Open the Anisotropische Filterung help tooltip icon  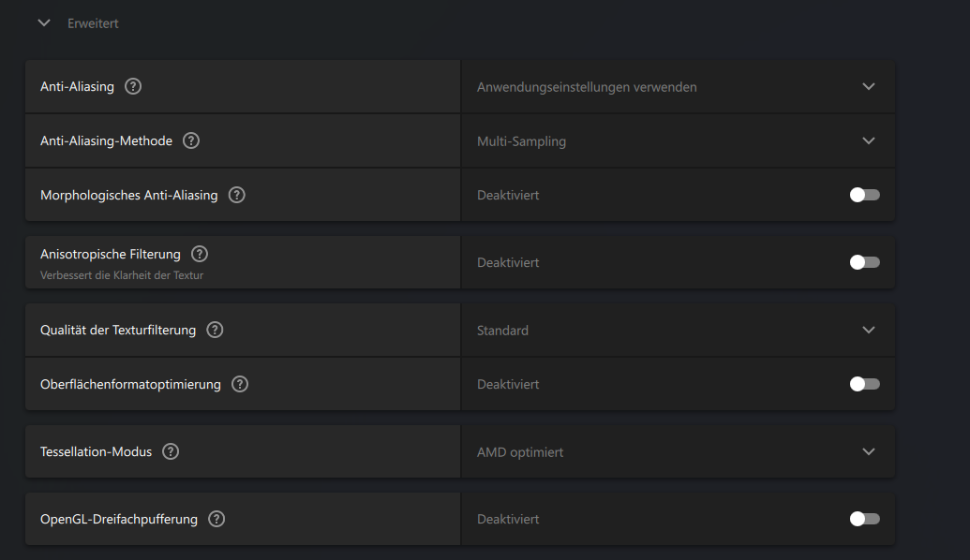[x=200, y=254]
